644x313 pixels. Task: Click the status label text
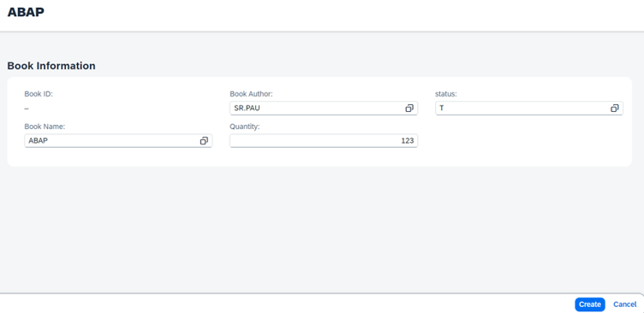point(446,94)
